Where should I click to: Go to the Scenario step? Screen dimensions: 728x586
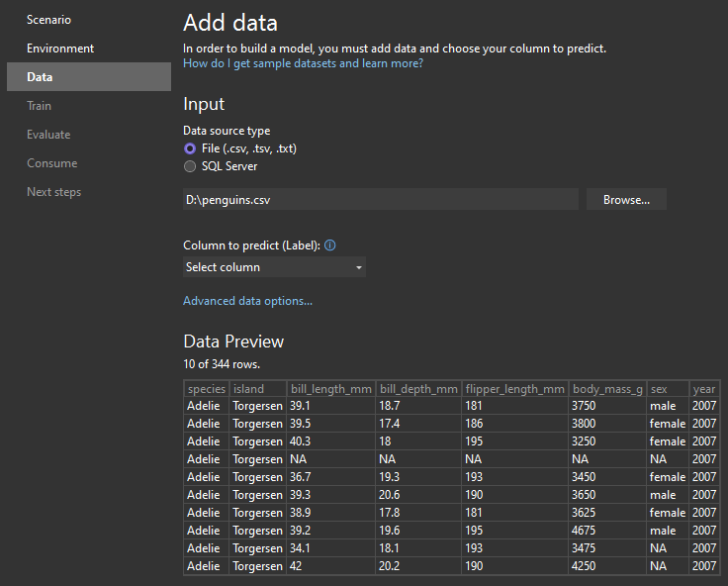pyautogui.click(x=48, y=20)
